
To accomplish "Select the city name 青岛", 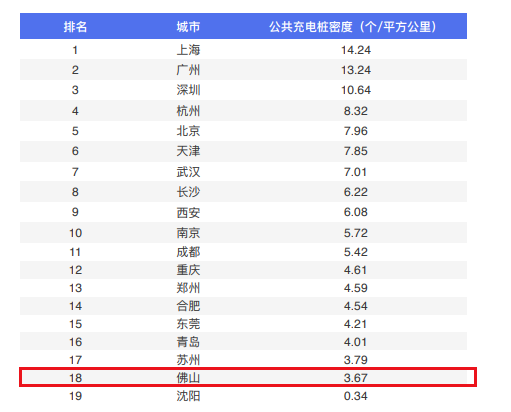I will tap(188, 342).
